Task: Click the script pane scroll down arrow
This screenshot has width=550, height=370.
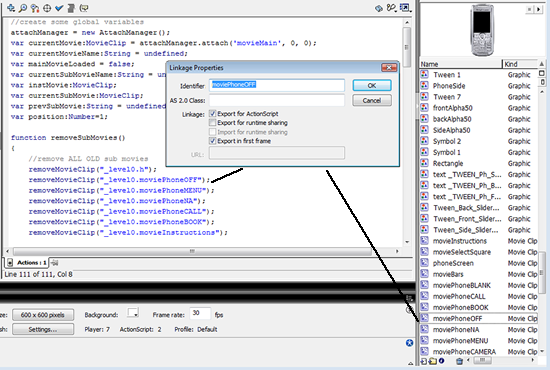Action: [x=407, y=242]
